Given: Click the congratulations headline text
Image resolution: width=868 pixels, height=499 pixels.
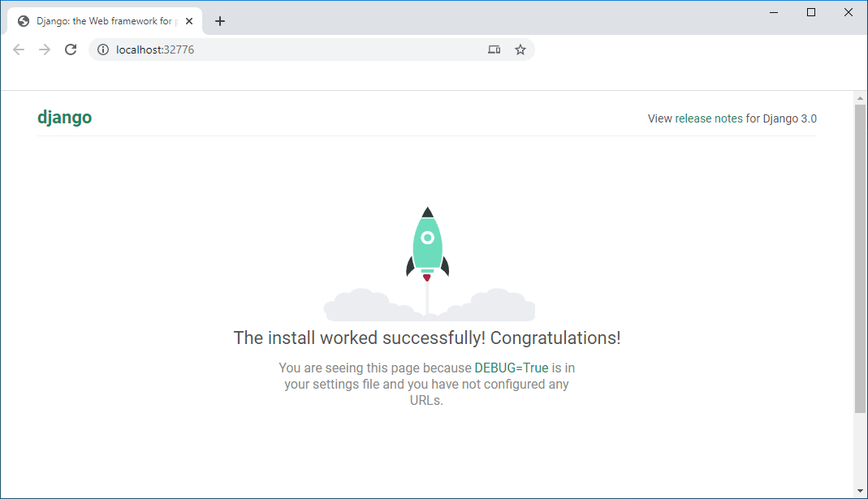Looking at the screenshot, I should click(x=427, y=338).
